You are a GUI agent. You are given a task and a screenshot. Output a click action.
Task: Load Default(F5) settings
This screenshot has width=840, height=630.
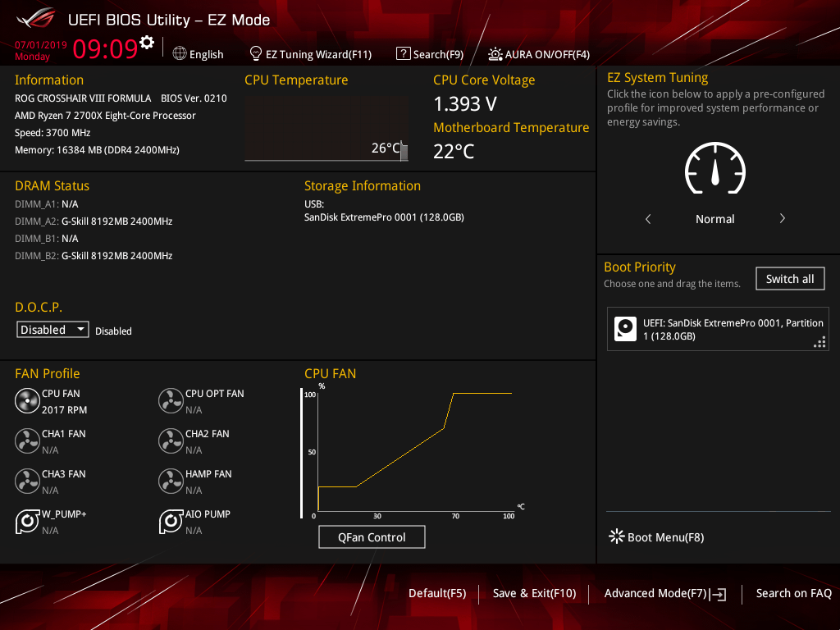[437, 593]
